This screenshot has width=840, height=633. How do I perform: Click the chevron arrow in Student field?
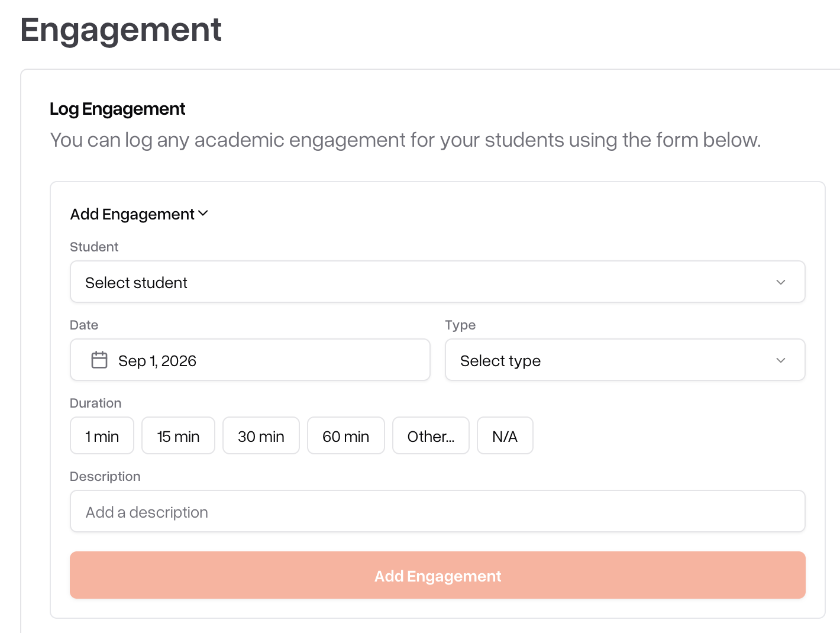click(x=781, y=282)
